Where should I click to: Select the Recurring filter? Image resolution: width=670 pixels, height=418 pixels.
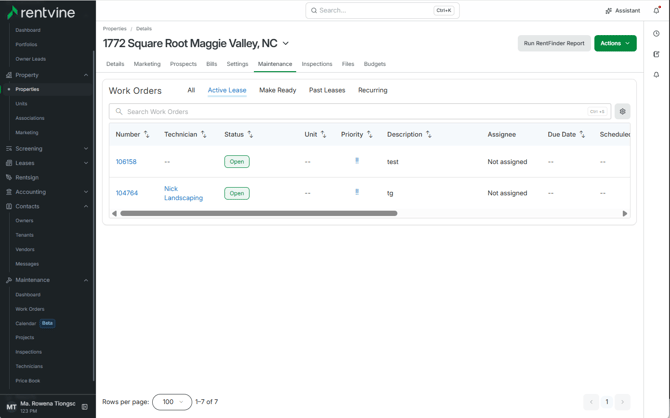pos(373,90)
